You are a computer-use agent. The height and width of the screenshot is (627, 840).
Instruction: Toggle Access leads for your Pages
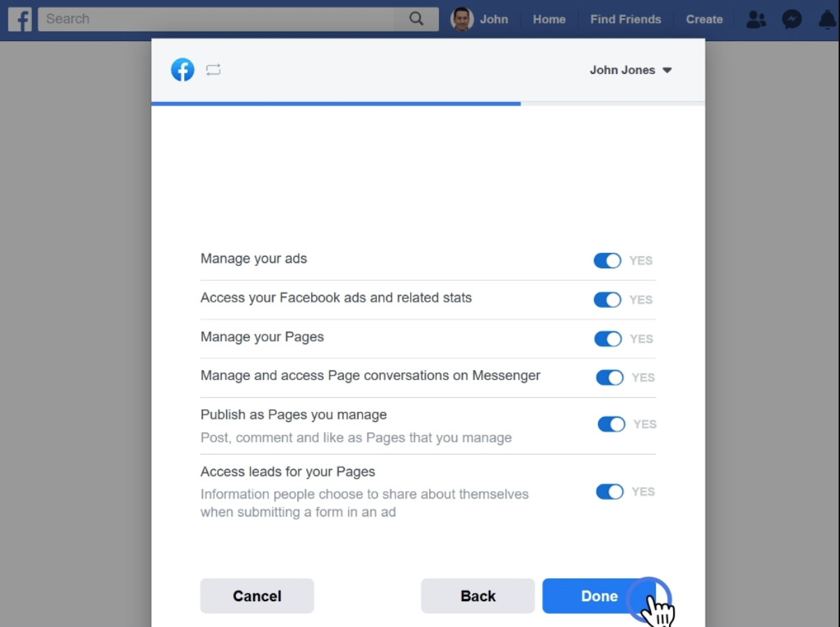tap(610, 492)
